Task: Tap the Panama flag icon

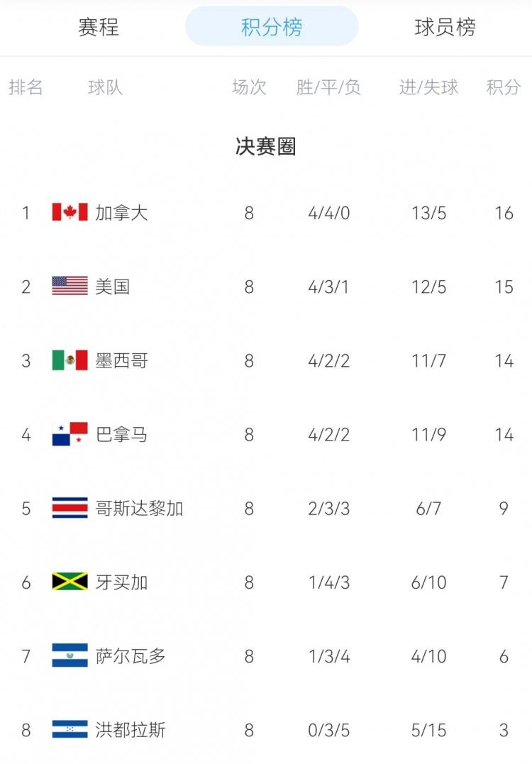Action: 70,433
